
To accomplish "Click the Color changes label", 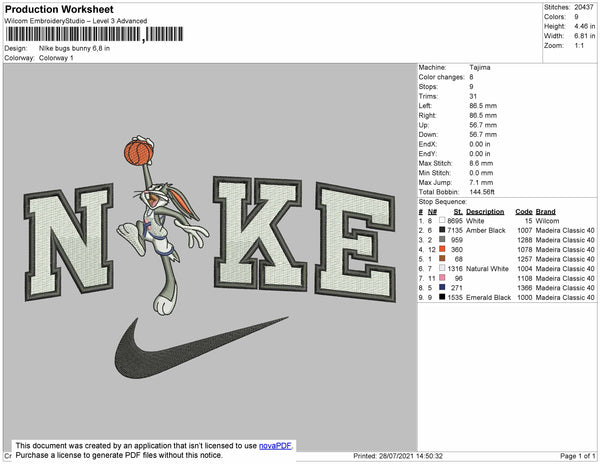I will pos(441,77).
